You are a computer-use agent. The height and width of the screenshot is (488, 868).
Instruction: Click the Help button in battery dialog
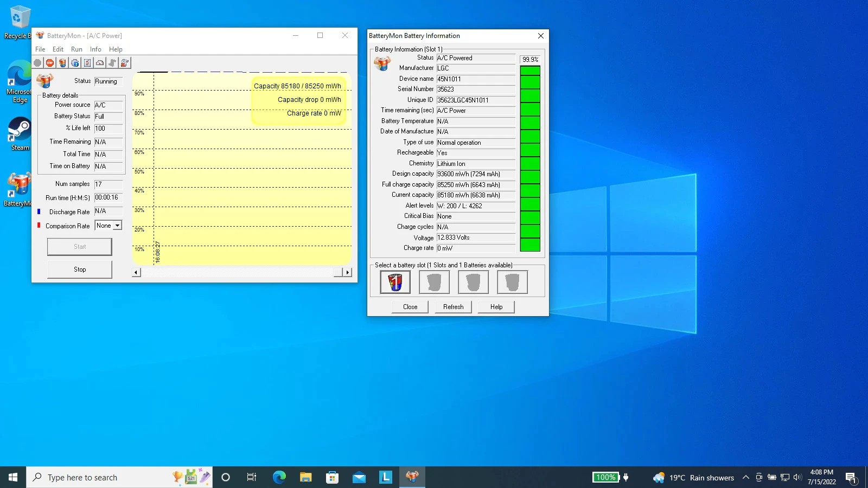[x=496, y=307]
